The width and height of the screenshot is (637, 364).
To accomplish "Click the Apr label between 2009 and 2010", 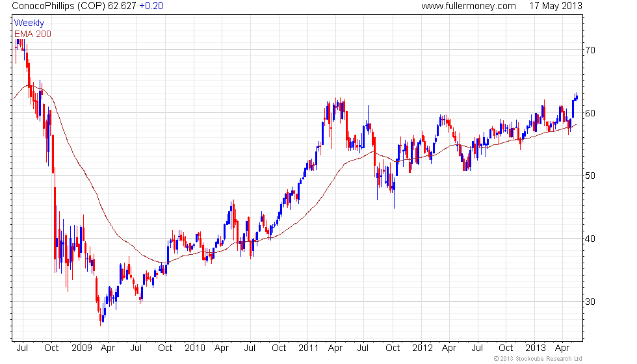I will pyautogui.click(x=108, y=348).
